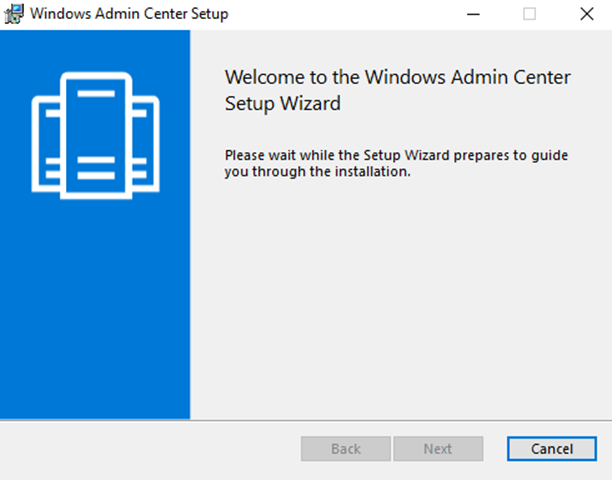Click the greyed-out Back button
This screenshot has width=612, height=480.
(346, 449)
